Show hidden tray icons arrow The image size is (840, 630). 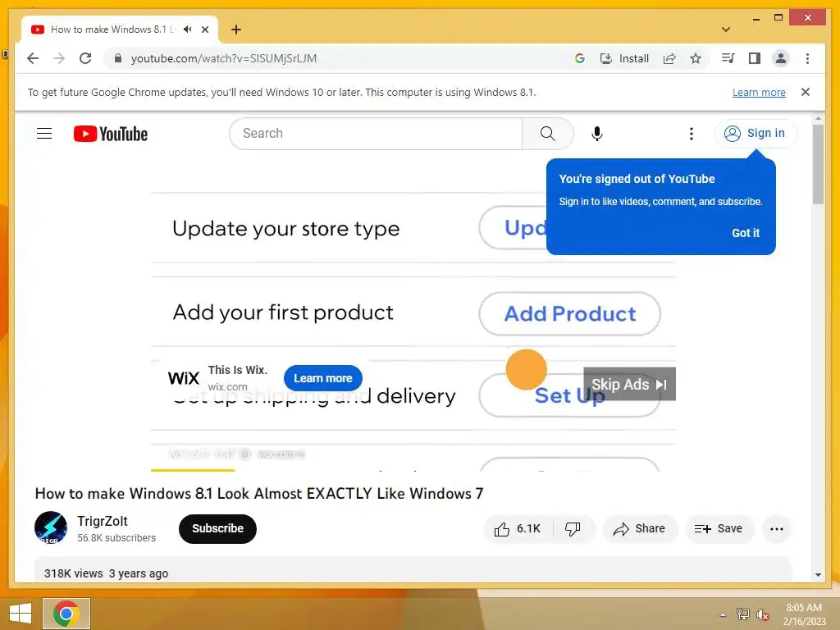(x=724, y=614)
